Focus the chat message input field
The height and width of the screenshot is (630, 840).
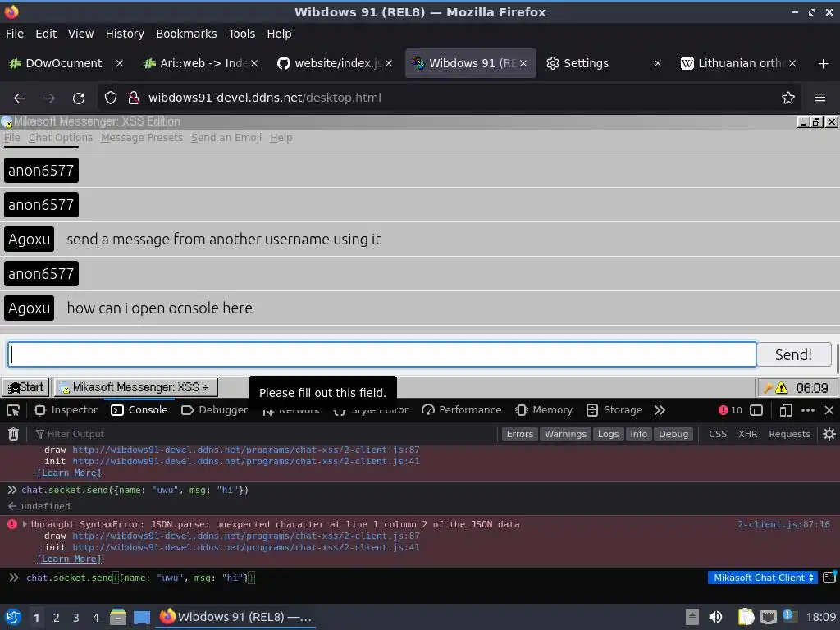pyautogui.click(x=382, y=354)
